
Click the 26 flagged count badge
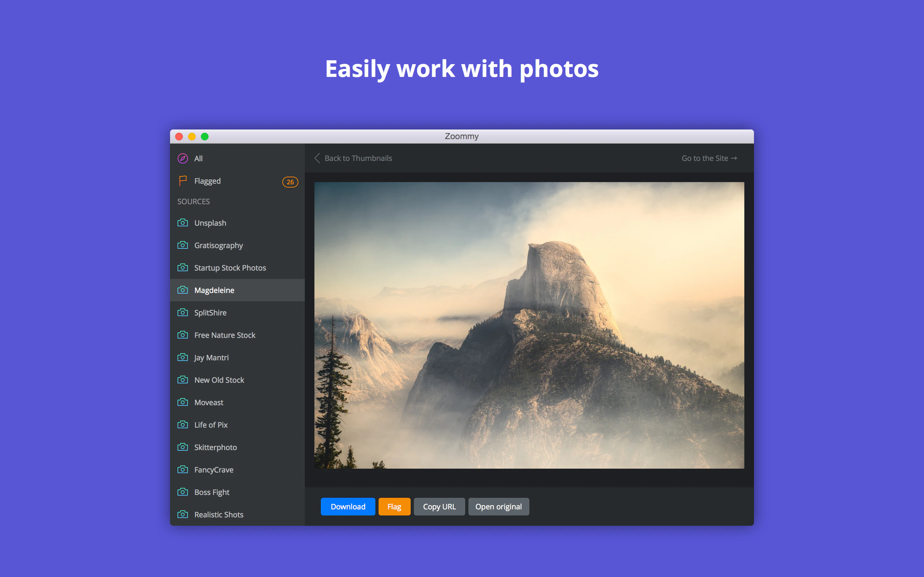[x=290, y=182]
